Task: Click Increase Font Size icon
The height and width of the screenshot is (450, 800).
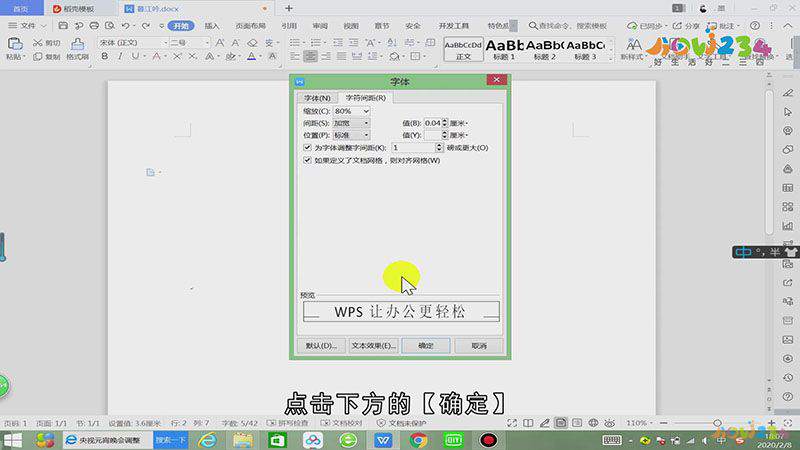Action: point(220,43)
